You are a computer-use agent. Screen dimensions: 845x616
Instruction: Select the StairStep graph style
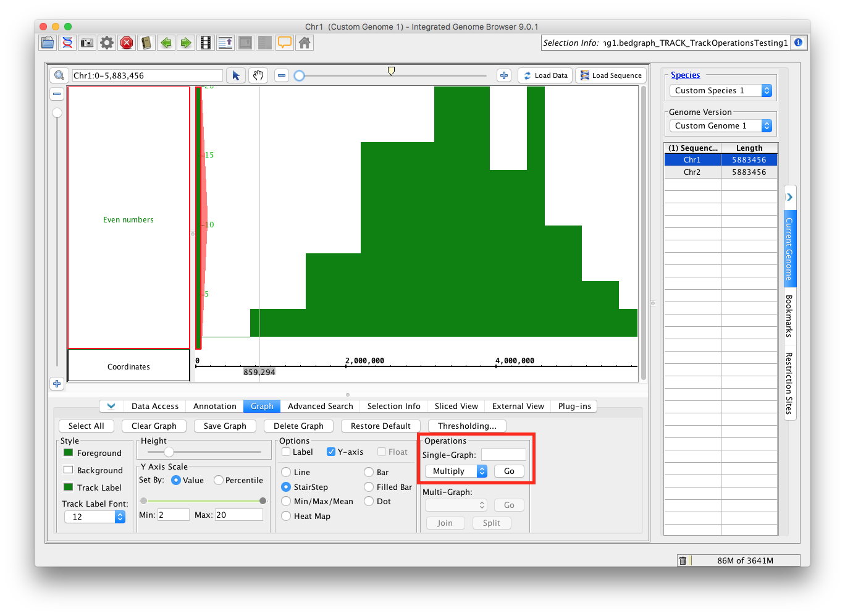286,487
